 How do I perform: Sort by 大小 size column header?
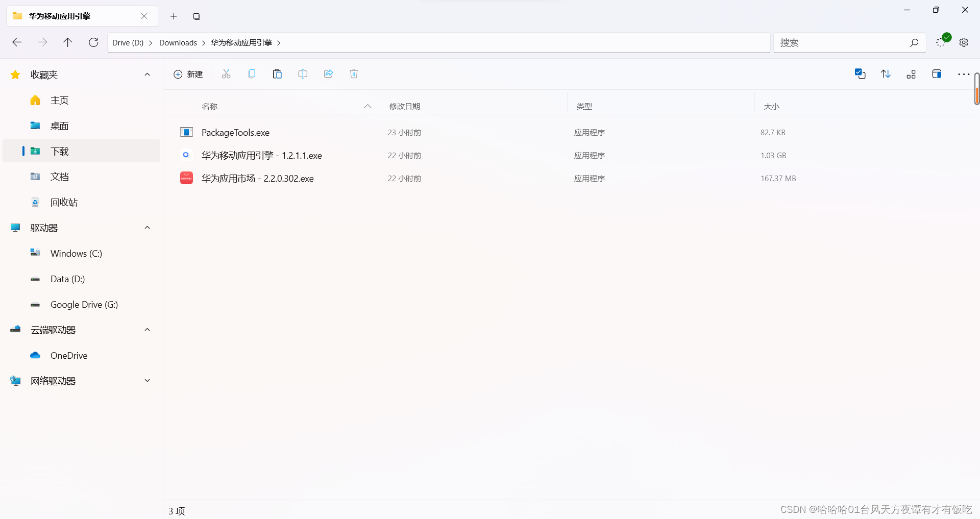click(x=772, y=106)
